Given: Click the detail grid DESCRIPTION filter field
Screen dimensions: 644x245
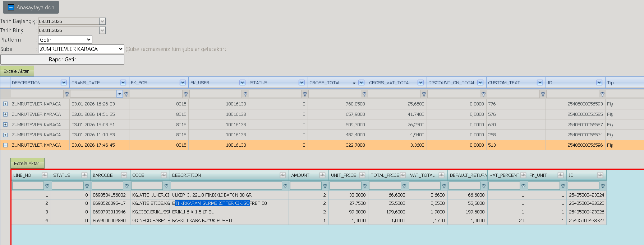Looking at the screenshot, I should click(226, 186).
